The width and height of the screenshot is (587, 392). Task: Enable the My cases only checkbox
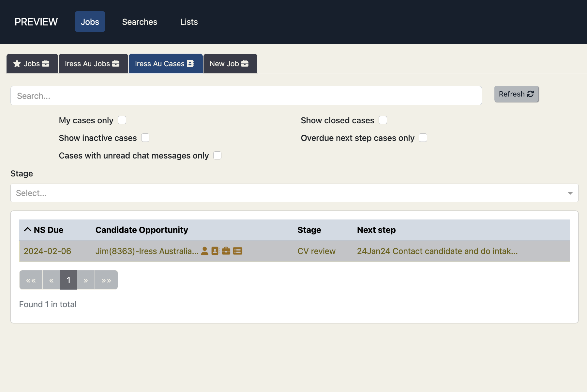[122, 120]
